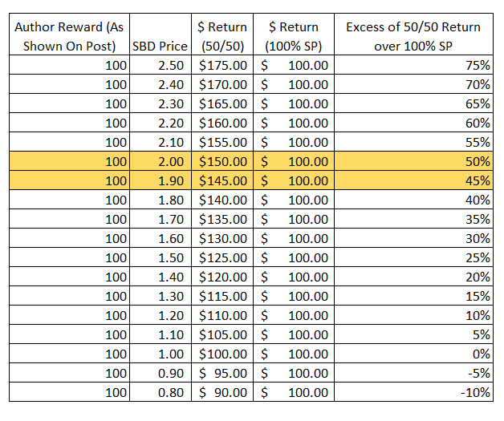Screen dimensions: 504x421
Task: Select the $165.00 return cell
Action: [222, 103]
